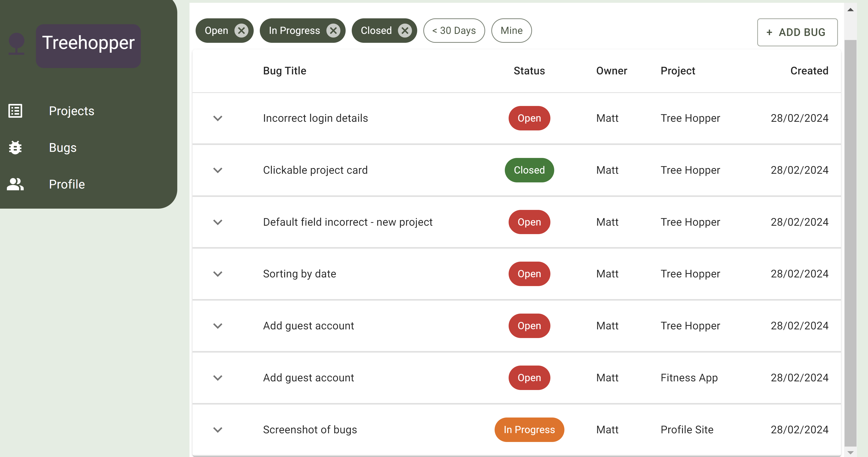Viewport: 868px width, 457px height.
Task: Click the Created column header
Action: tap(809, 71)
